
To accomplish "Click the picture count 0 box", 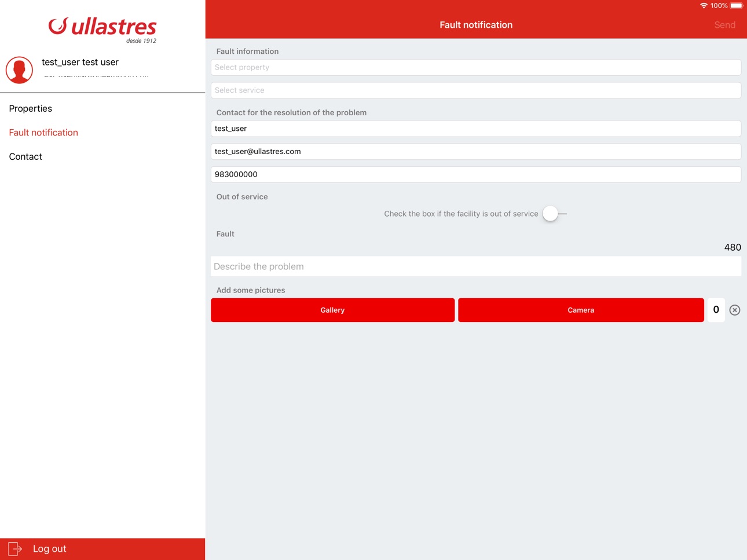I will [716, 310].
